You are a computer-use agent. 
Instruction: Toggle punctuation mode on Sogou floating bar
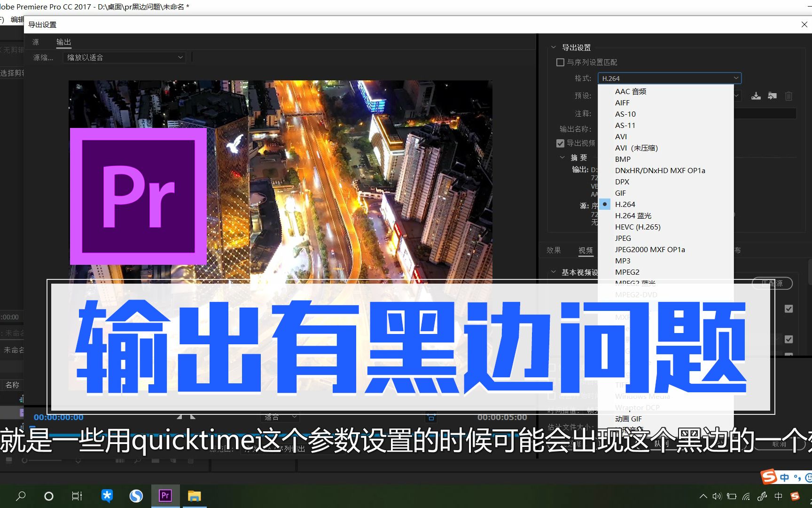[797, 478]
